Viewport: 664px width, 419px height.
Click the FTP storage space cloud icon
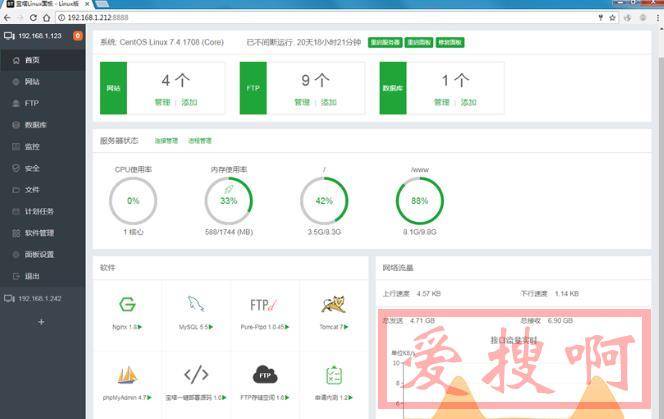click(x=264, y=375)
